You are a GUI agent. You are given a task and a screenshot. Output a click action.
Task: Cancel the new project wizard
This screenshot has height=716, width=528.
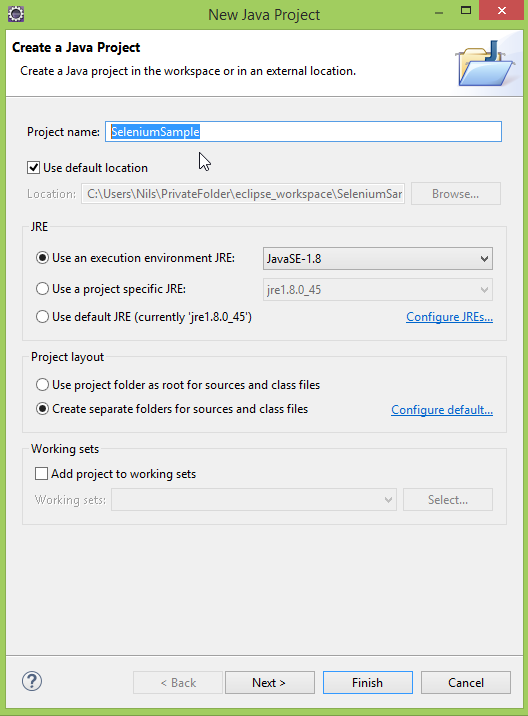[465, 683]
